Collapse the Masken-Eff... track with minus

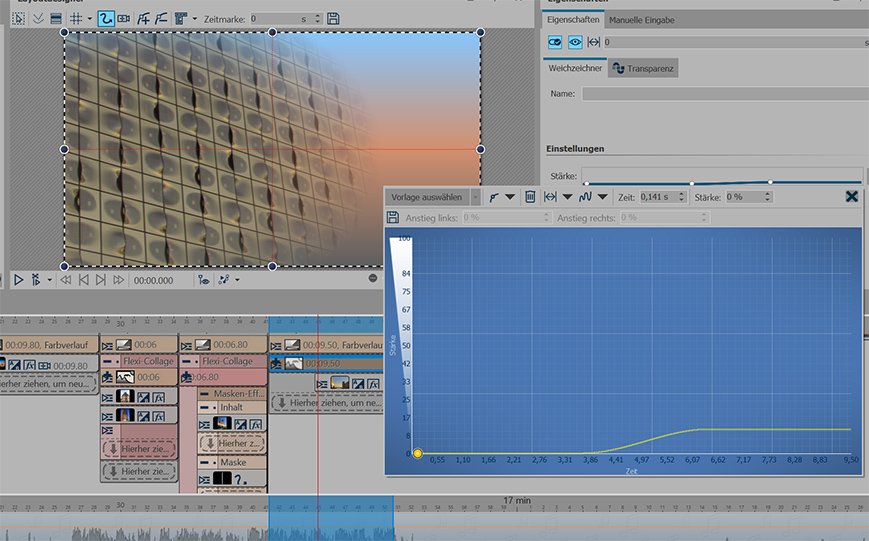[x=204, y=394]
